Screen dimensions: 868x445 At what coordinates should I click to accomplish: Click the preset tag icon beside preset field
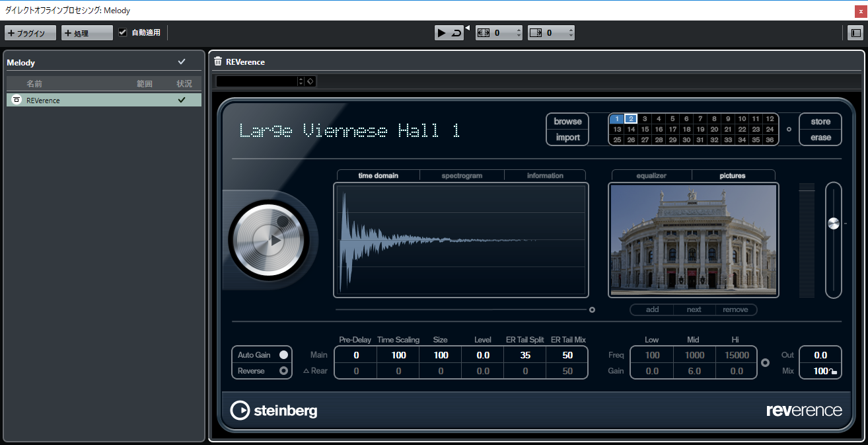coord(310,81)
